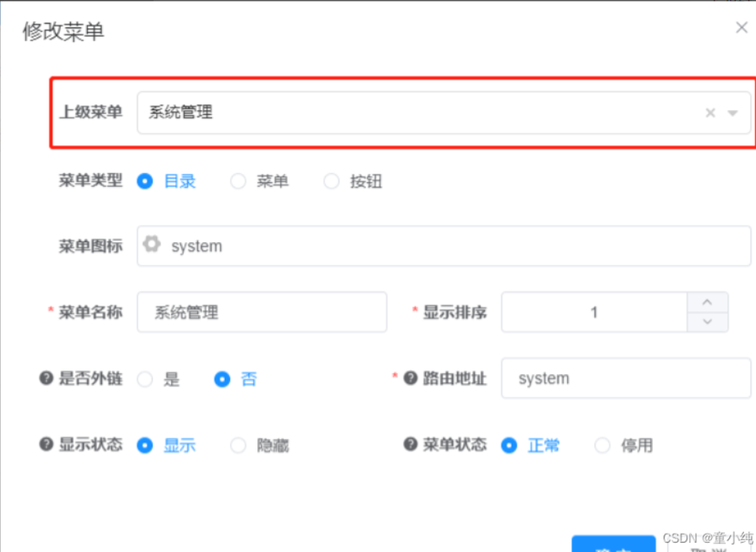Open help tooltip beside 显示状态
Image resolution: width=756 pixels, height=552 pixels.
pos(45,445)
